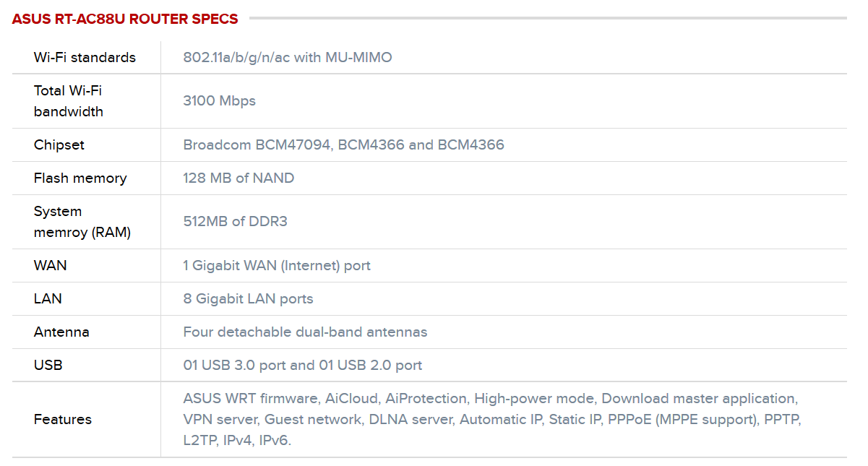Select the USB row label
868x466 pixels.
click(48, 365)
